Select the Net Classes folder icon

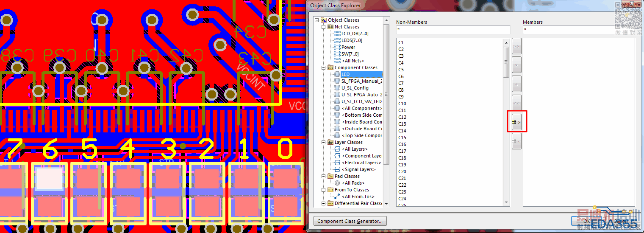point(330,27)
